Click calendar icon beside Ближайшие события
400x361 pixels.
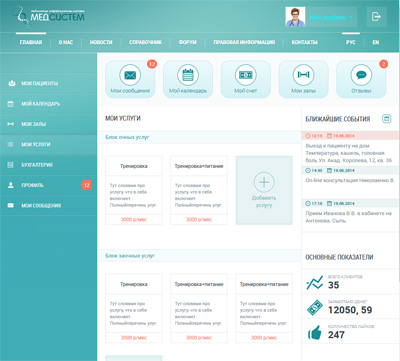(386, 118)
